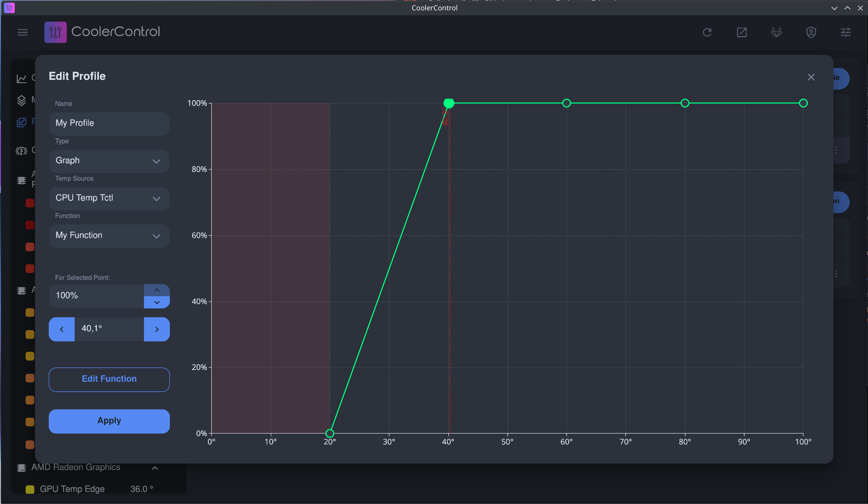Select the filled graph point at 40°
This screenshot has height=504, width=868.
(x=449, y=103)
